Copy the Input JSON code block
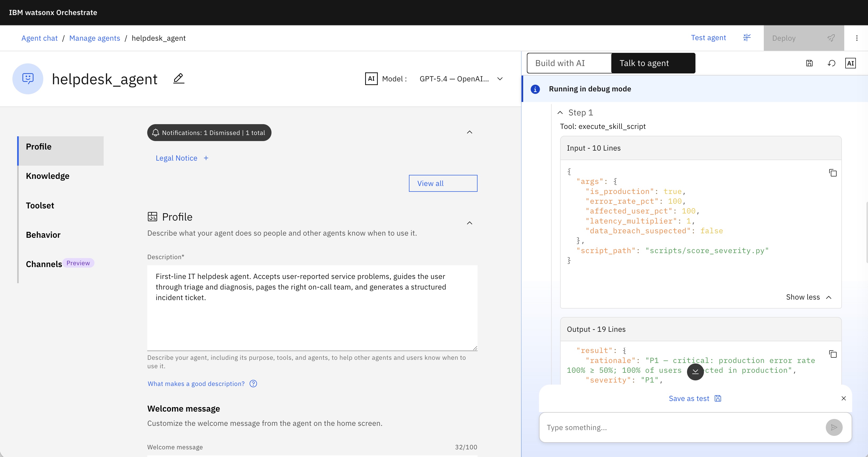The height and width of the screenshot is (457, 868). pyautogui.click(x=833, y=173)
